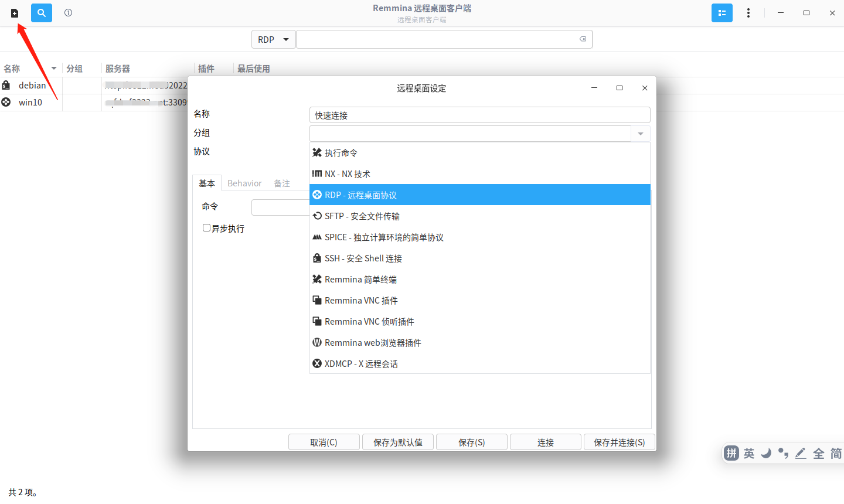Image resolution: width=844 pixels, height=504 pixels.
Task: Clear the quick connect address field
Action: click(583, 39)
